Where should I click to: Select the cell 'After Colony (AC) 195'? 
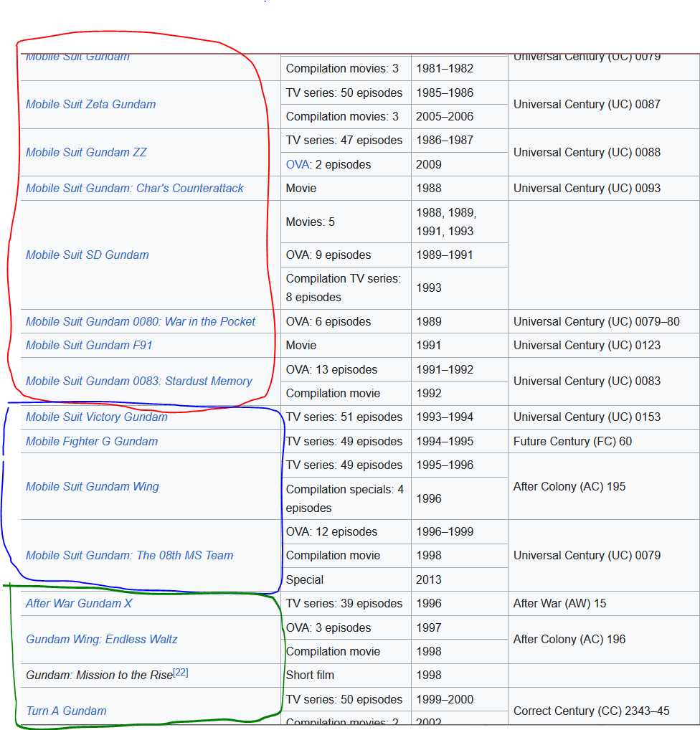click(604, 486)
